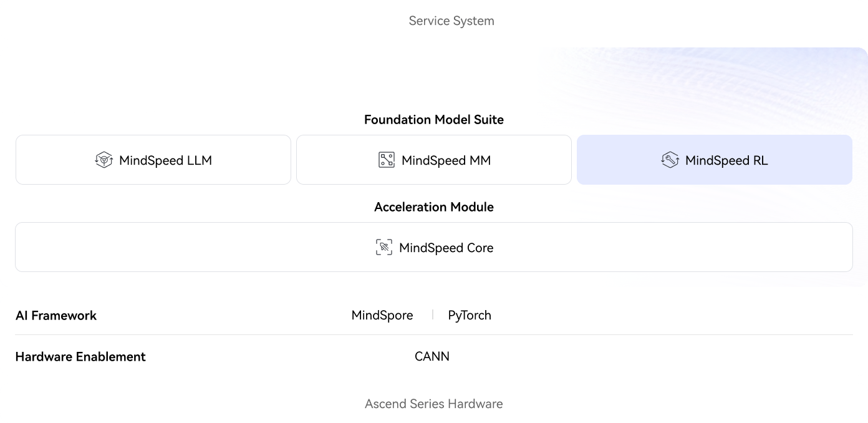Click the MindSpeed Core scan icon
The image size is (868, 423).
[384, 248]
